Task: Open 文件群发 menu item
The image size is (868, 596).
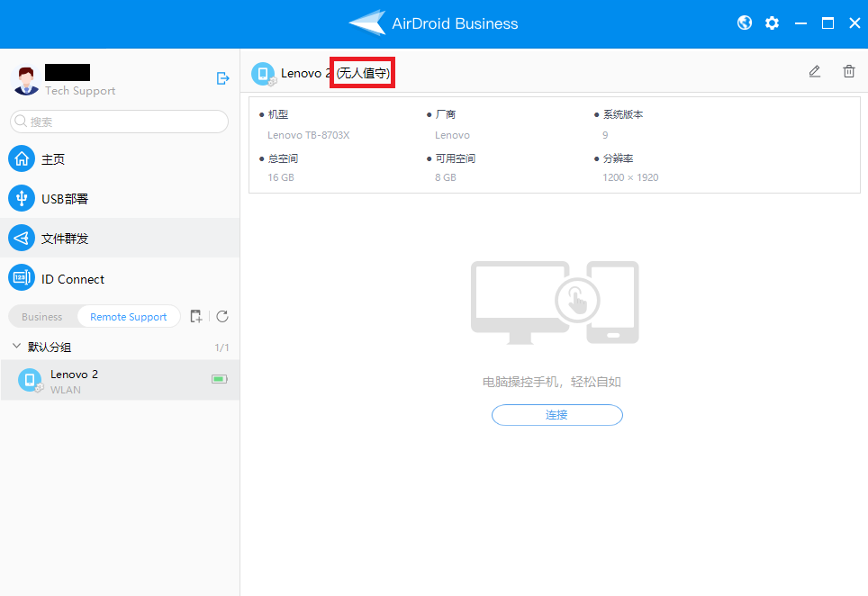Action: point(120,238)
